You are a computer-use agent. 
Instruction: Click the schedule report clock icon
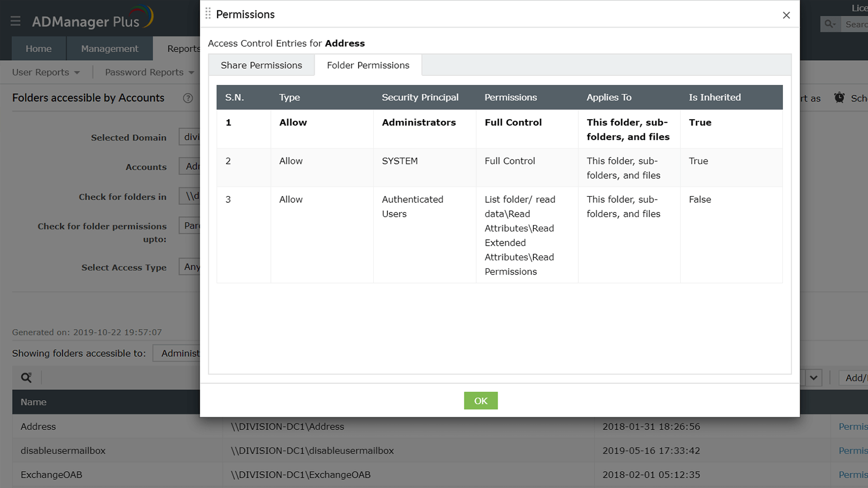tap(839, 98)
